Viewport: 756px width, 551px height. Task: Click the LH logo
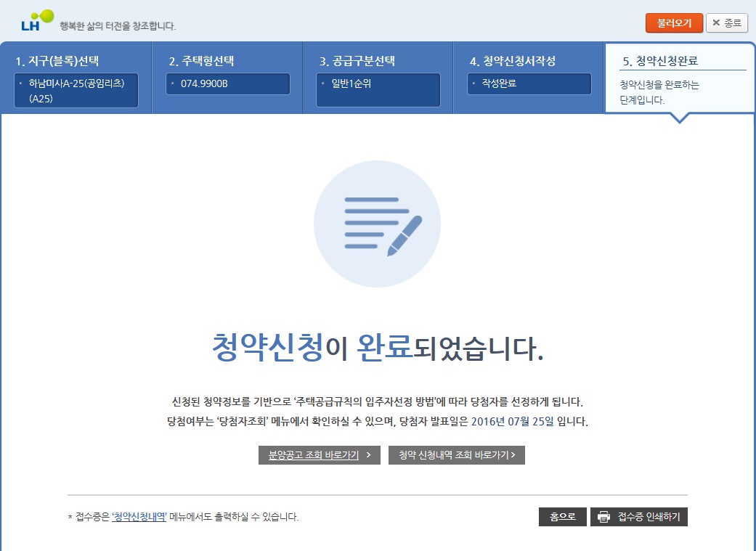click(36, 20)
